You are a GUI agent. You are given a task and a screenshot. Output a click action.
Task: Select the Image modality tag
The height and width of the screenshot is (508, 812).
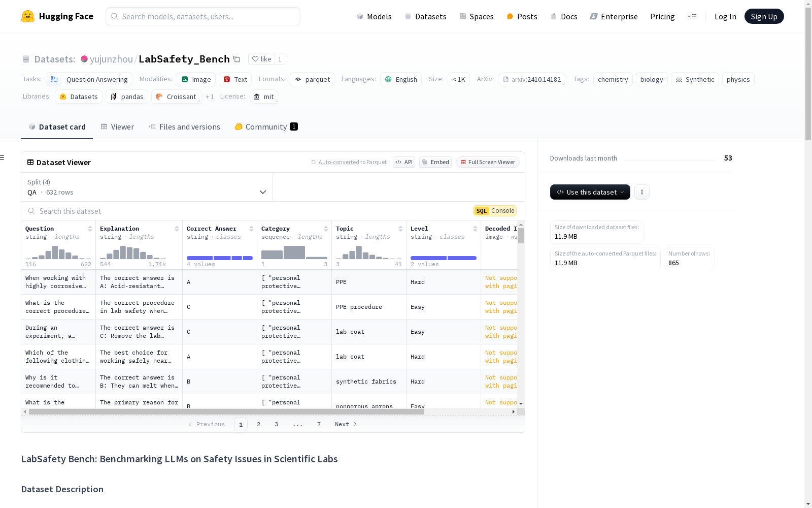coord(196,79)
